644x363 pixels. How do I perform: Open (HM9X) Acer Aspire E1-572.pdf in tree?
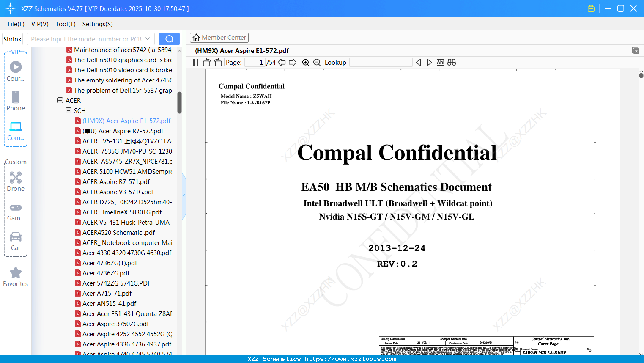tap(126, 121)
